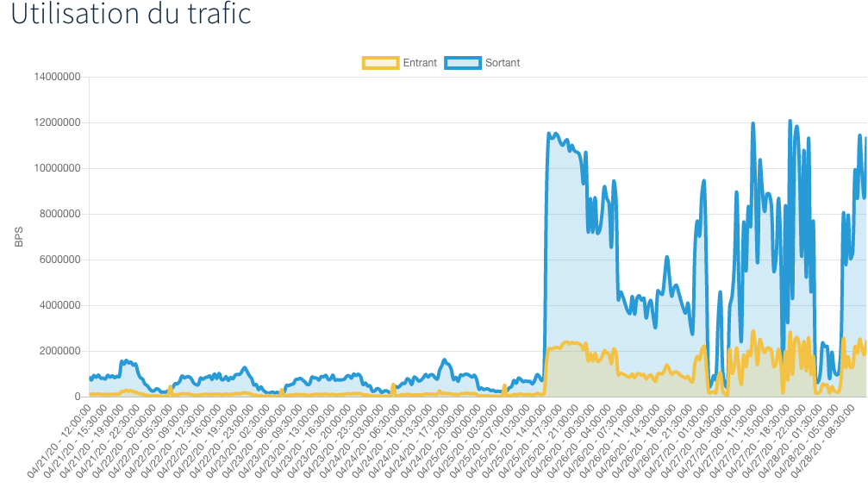Click the 4000000 y-axis label
This screenshot has width=868, height=488.
pos(60,305)
